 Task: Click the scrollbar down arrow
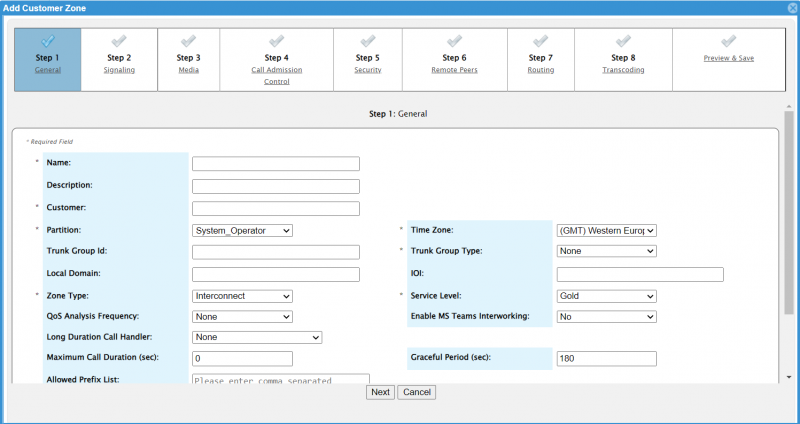[x=789, y=378]
